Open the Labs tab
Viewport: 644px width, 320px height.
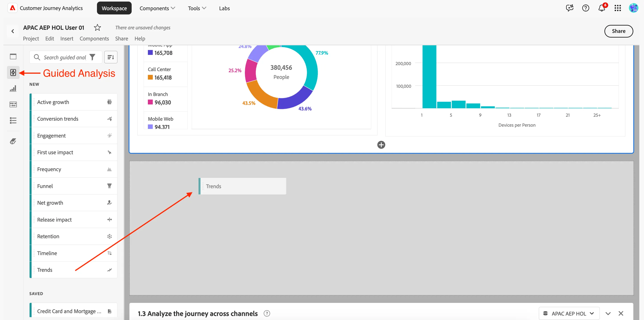(x=224, y=8)
